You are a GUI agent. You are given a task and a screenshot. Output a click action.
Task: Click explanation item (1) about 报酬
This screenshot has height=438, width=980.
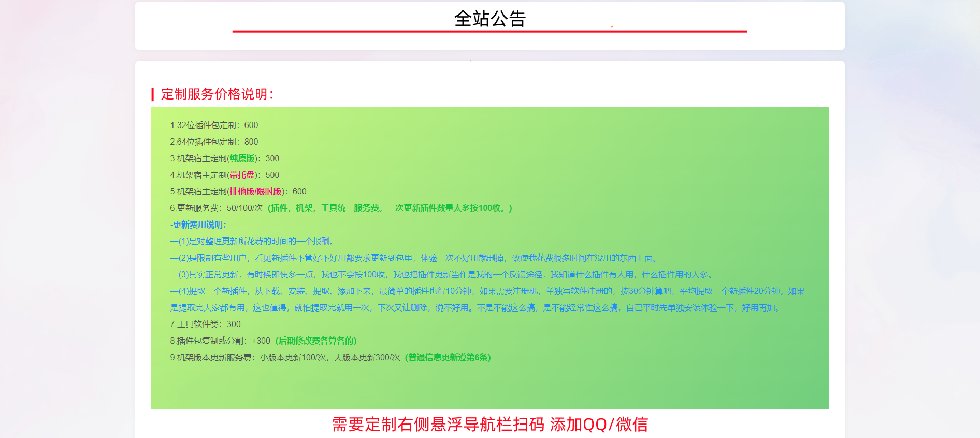[253, 242]
